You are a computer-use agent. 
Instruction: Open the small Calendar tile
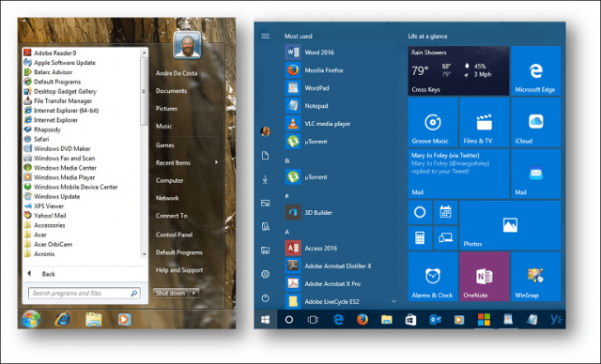[x=445, y=212]
